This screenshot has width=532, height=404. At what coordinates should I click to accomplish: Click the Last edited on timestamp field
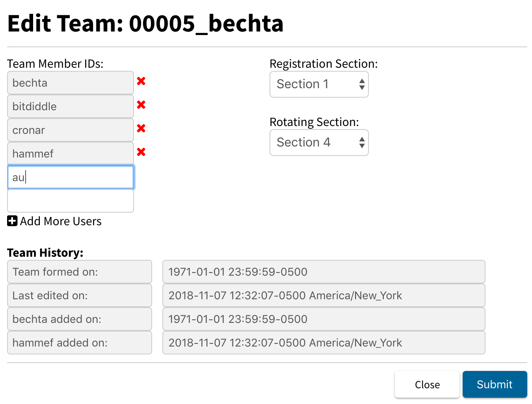tap(324, 295)
